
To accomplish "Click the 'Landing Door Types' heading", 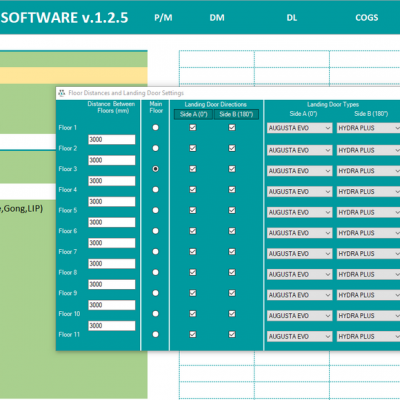I will click(333, 104).
